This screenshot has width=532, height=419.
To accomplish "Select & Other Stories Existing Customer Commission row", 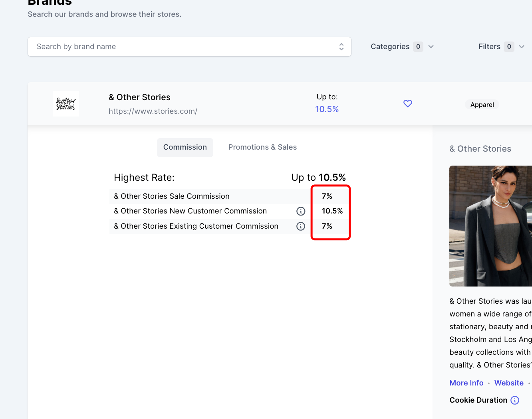I will 229,226.
